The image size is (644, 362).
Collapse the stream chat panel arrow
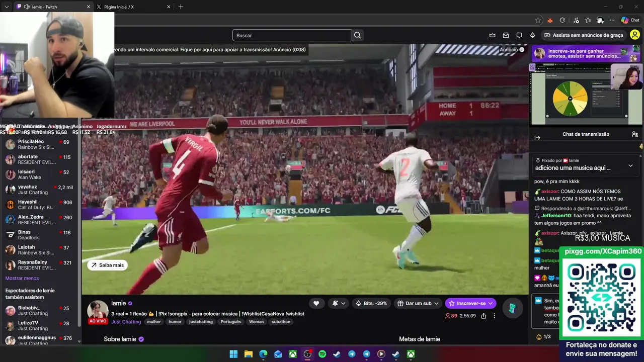tap(537, 138)
